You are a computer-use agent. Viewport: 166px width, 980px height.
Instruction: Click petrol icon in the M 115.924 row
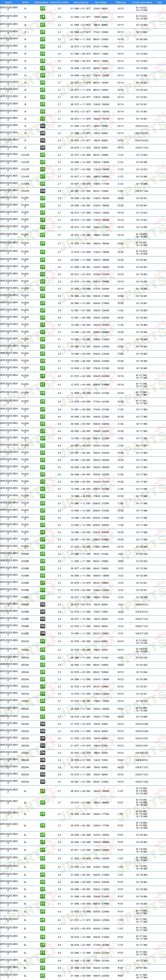coord(42,25)
